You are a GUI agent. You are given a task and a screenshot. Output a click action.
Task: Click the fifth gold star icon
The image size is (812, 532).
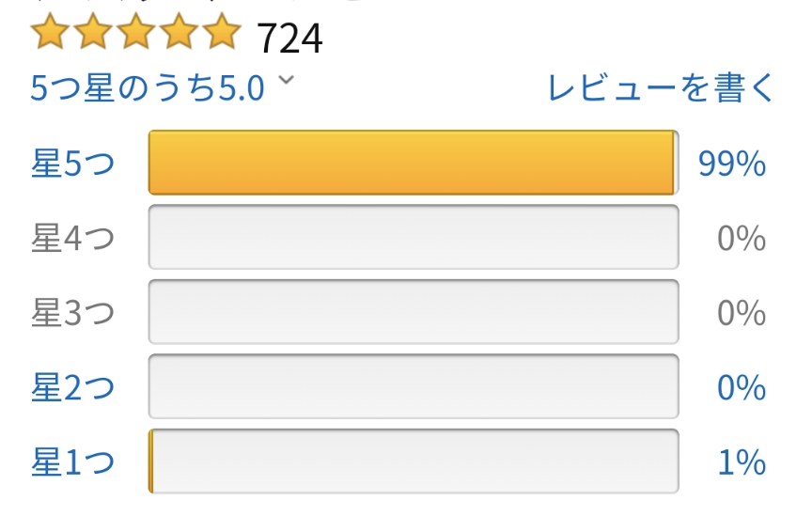[222, 32]
